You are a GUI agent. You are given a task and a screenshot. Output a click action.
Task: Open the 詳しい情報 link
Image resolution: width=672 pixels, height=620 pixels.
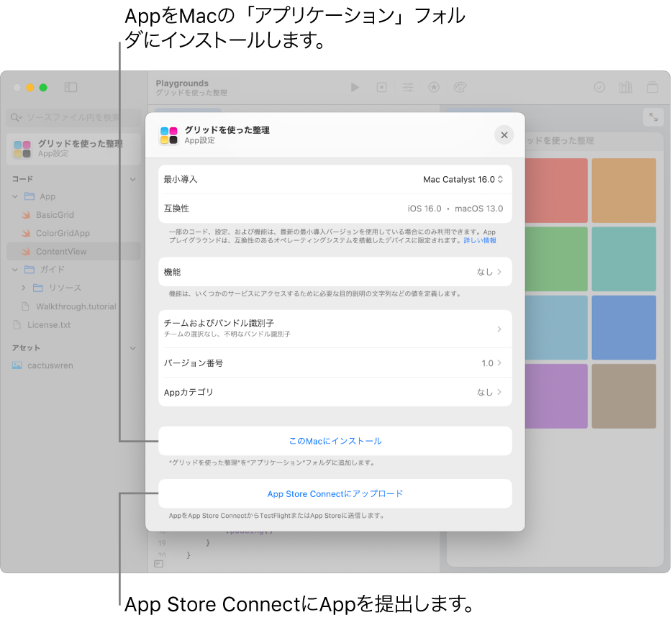coord(480,240)
